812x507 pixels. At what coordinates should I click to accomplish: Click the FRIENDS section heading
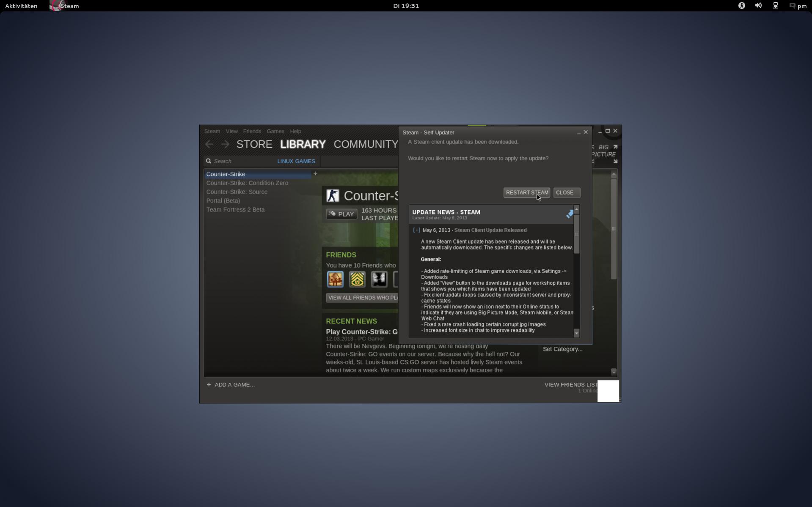click(341, 255)
